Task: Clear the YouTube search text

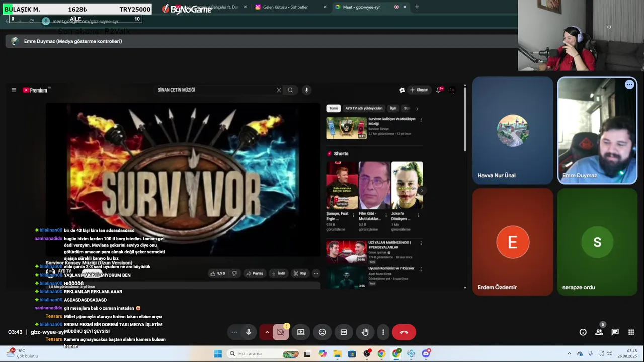Action: pos(279,90)
